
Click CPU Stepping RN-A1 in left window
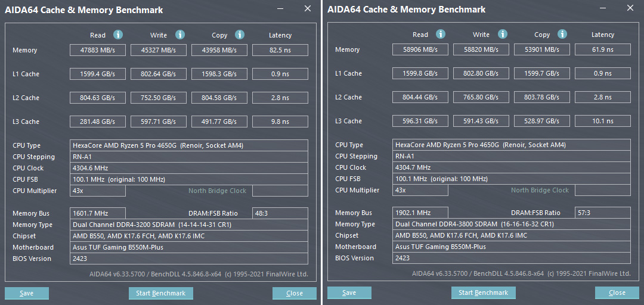pos(189,157)
